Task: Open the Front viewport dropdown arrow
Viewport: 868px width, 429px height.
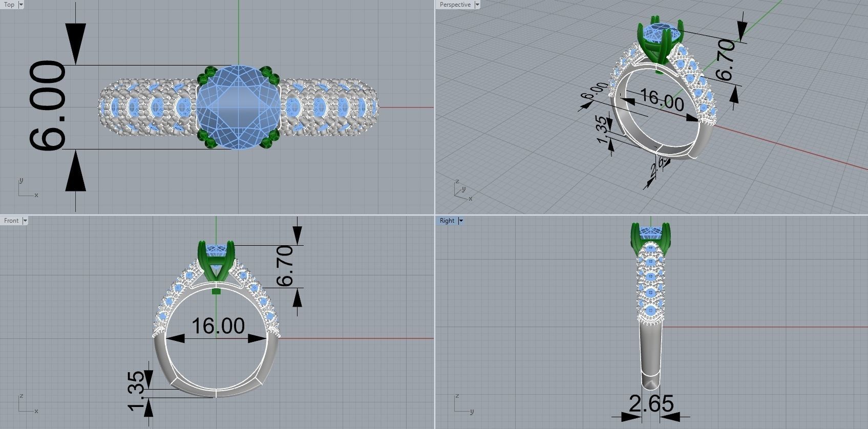Action: tap(25, 221)
